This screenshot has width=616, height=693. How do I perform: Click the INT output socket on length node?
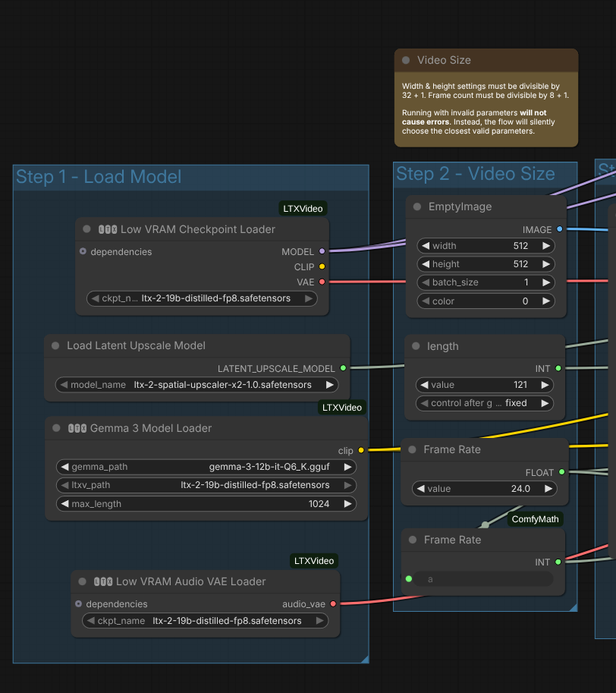coord(558,368)
